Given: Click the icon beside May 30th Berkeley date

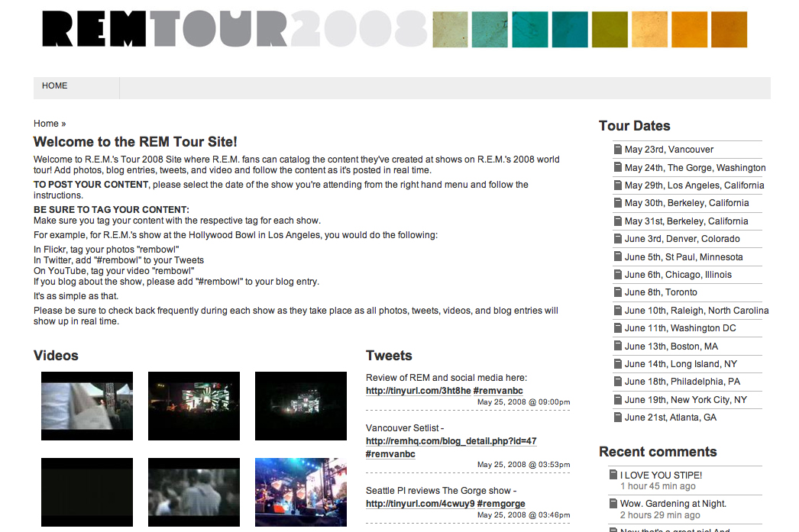Looking at the screenshot, I should coord(617,203).
